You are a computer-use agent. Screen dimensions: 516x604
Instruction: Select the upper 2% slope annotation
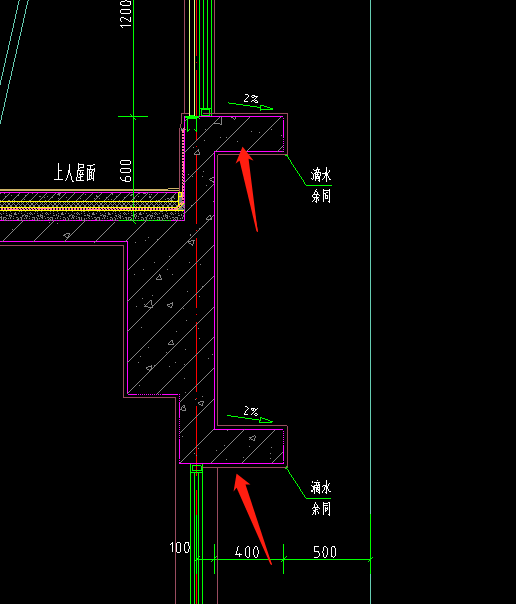[251, 99]
